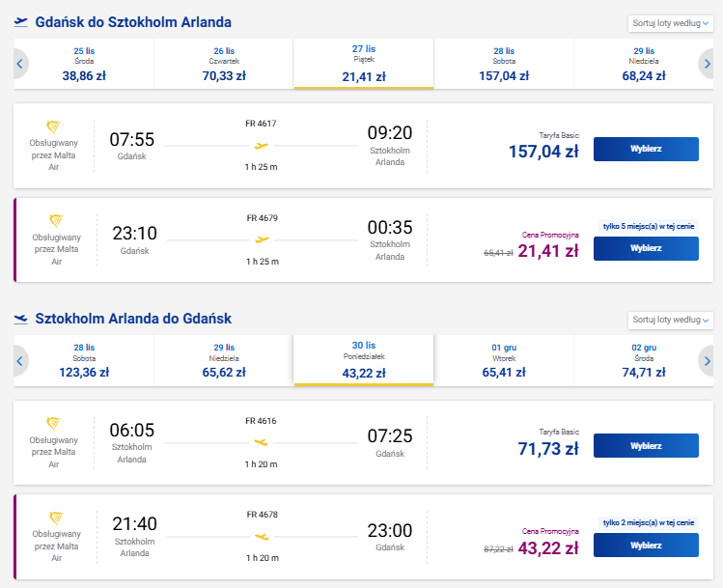Click Wybierz for the 06:05 Arlanda flight
Image resolution: width=723 pixels, height=588 pixels.
(x=646, y=445)
